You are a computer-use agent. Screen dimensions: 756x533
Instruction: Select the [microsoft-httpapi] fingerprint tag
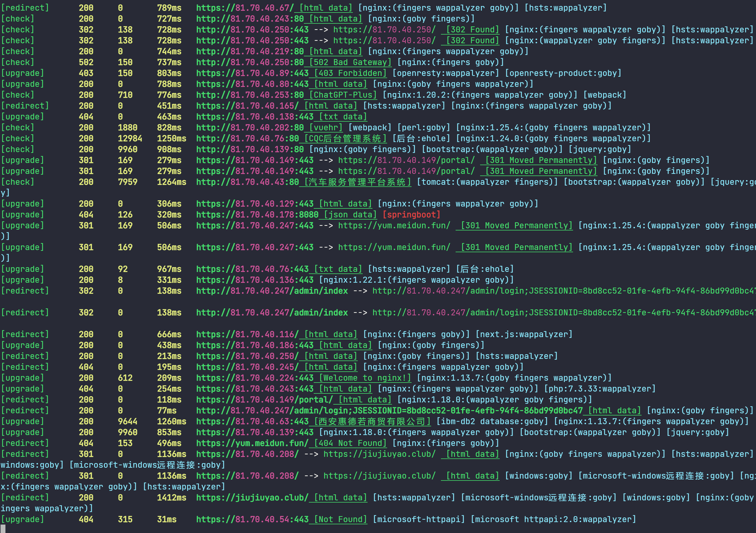coord(418,519)
